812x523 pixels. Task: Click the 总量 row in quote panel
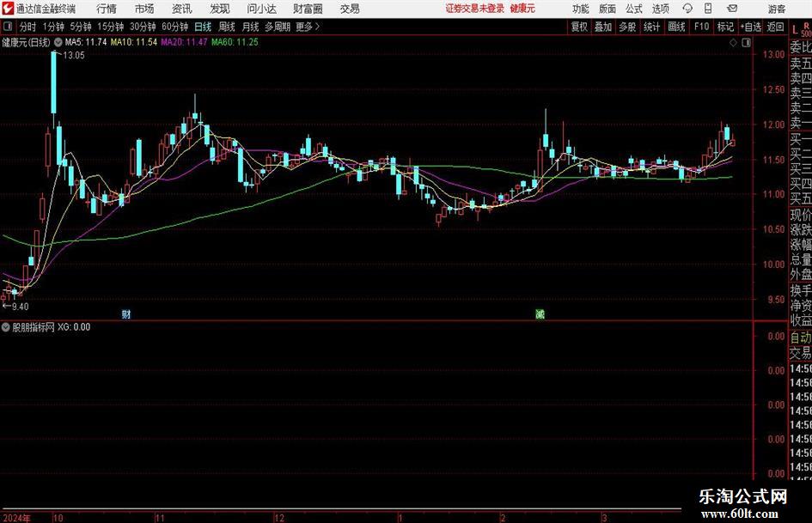coord(801,260)
